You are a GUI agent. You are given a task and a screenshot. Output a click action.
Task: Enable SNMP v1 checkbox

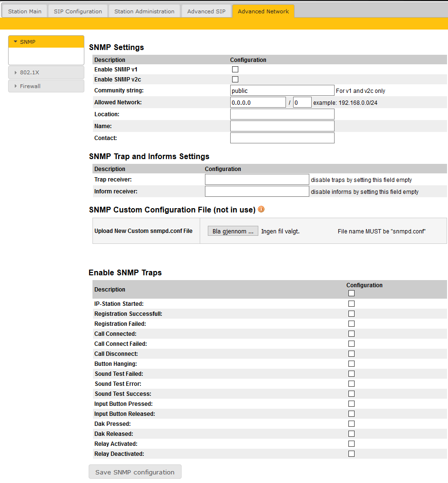pos(235,70)
